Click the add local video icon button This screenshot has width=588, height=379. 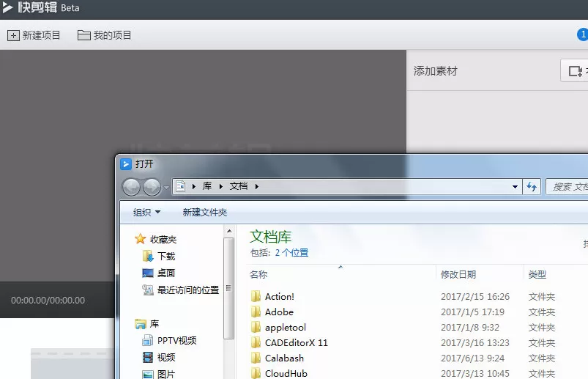(575, 70)
